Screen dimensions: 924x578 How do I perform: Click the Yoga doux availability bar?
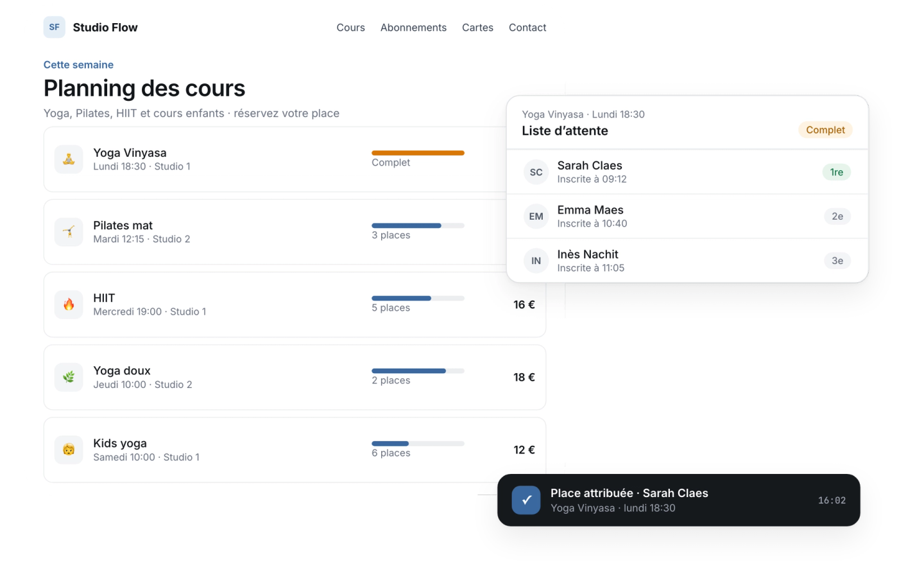[418, 371]
